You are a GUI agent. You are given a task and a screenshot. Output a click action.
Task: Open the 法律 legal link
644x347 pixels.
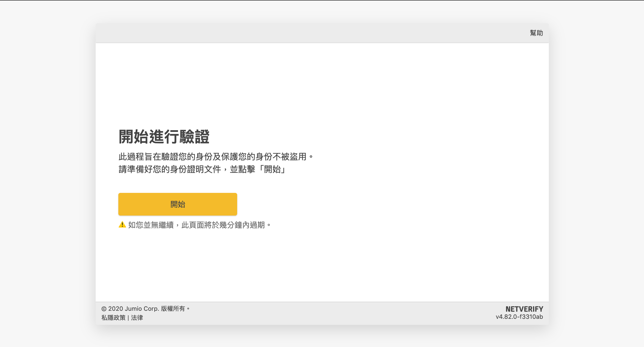point(137,318)
